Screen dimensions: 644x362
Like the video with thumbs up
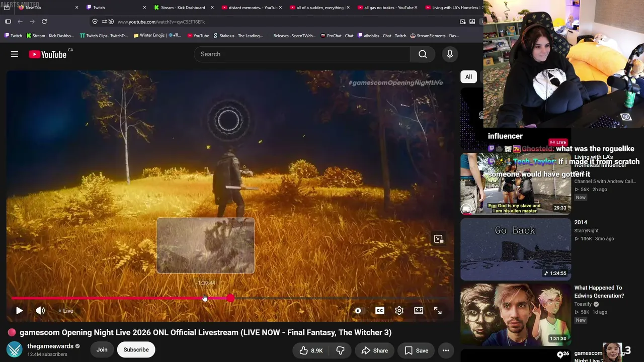tap(311, 350)
